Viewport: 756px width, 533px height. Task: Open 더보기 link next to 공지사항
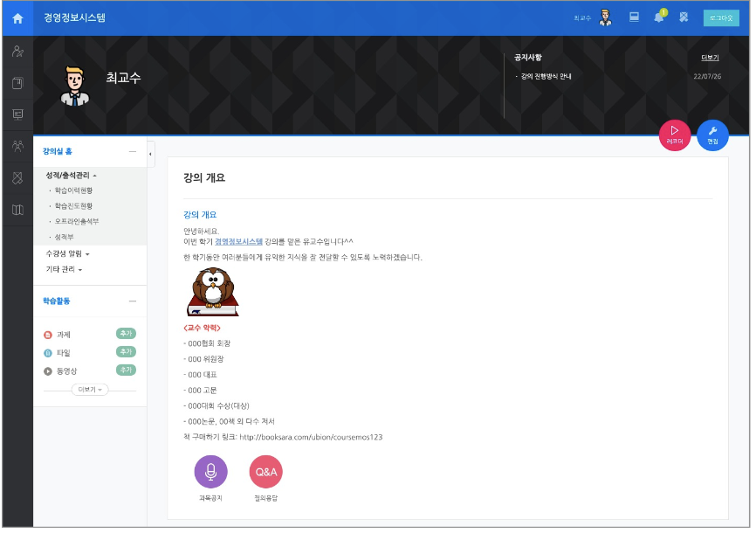710,58
